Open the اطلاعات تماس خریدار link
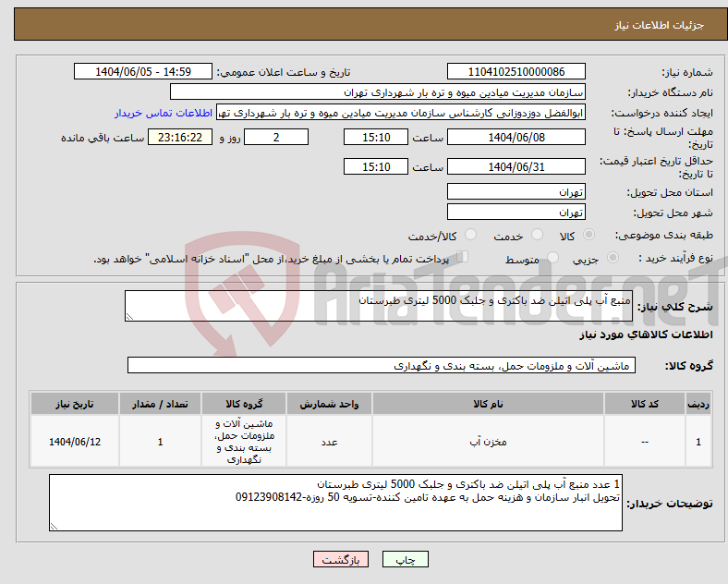 [164, 113]
